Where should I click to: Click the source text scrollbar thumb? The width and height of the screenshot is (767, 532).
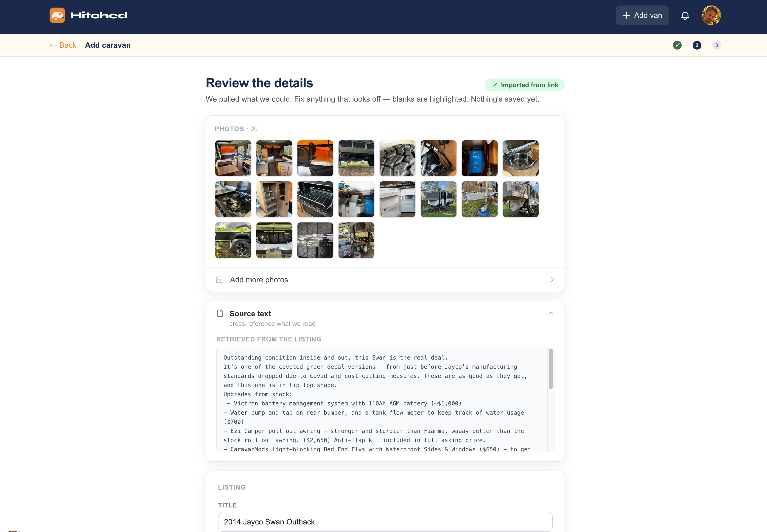point(551,369)
